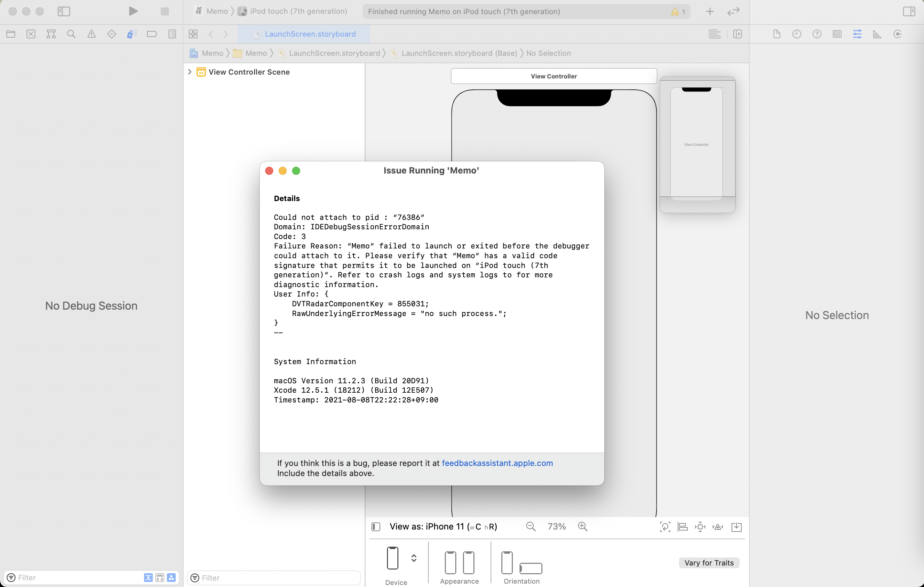Toggle the left navigator panel
The image size is (924, 587).
tap(64, 11)
